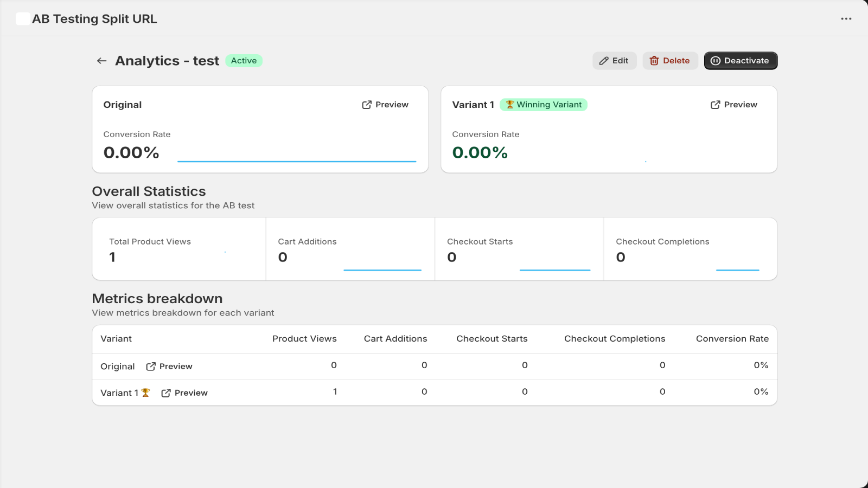
Task: Open Preview in the Variant 1 card
Action: 734,105
